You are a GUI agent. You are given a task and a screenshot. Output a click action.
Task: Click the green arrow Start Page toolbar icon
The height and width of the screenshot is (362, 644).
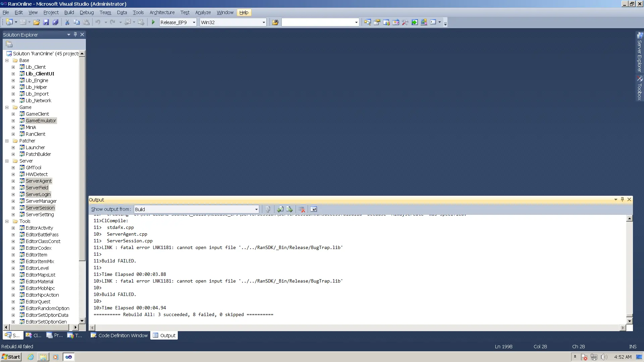pyautogui.click(x=415, y=22)
